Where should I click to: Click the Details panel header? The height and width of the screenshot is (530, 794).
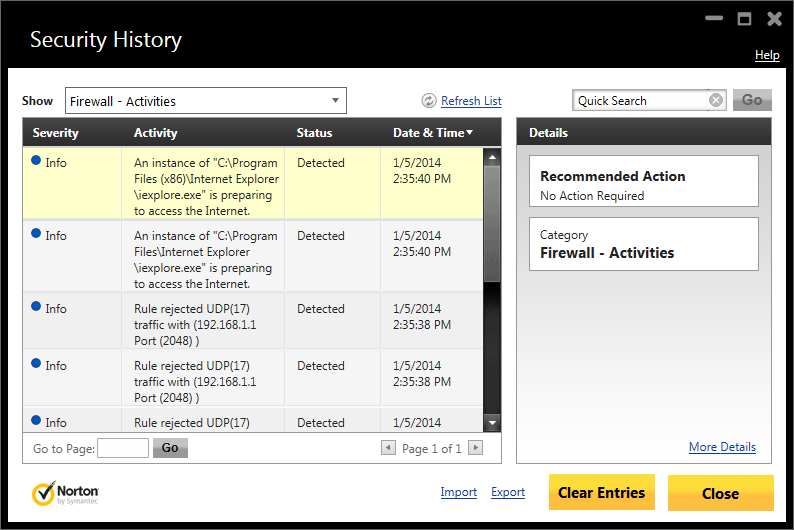(x=644, y=133)
